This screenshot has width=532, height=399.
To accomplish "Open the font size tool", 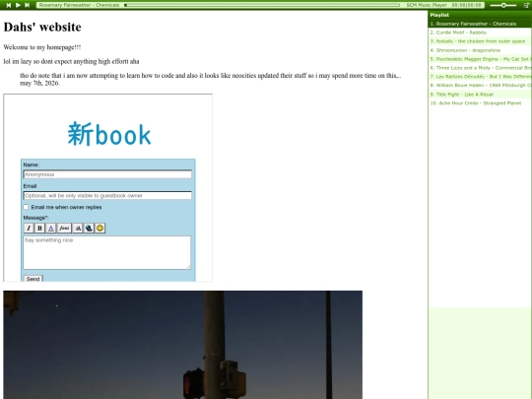I will coord(78,228).
